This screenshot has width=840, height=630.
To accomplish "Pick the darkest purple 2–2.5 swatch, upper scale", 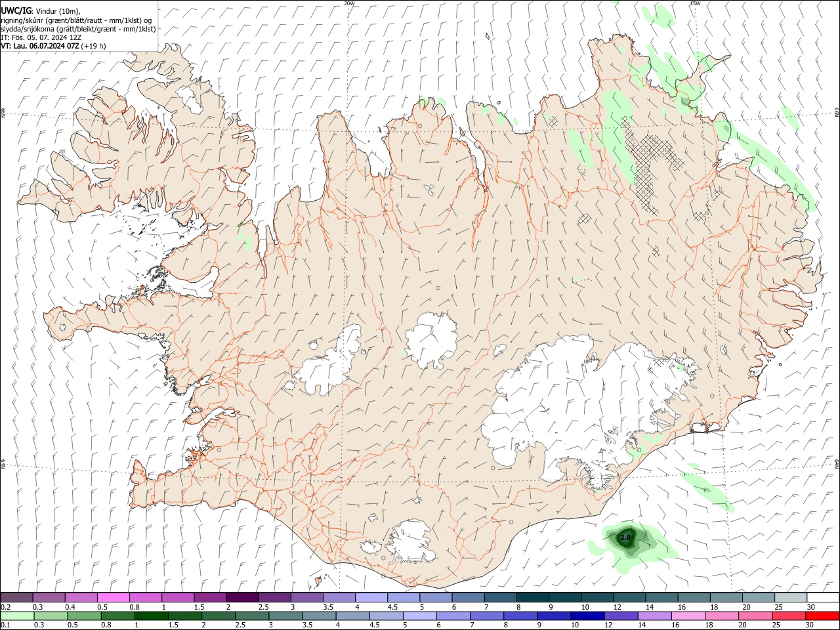I will pos(242,597).
